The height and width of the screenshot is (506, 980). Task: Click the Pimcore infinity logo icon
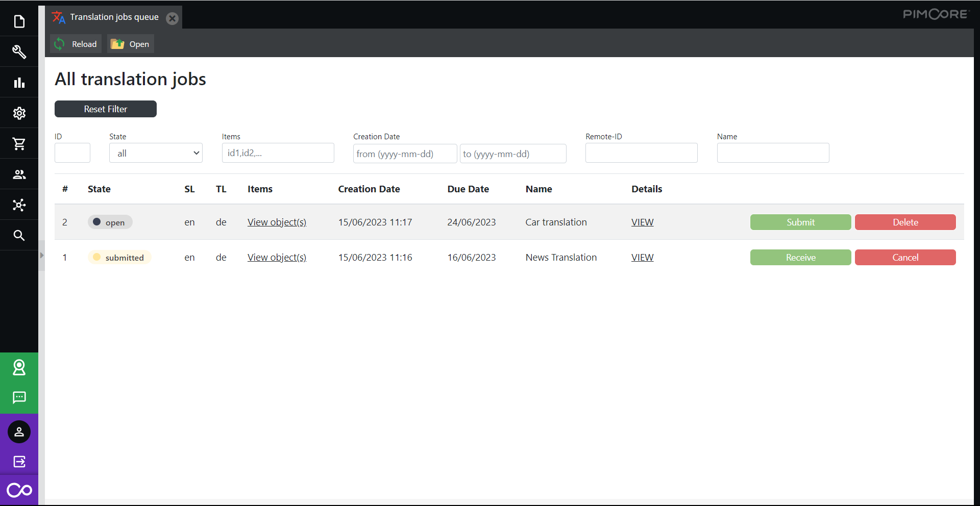click(19, 490)
